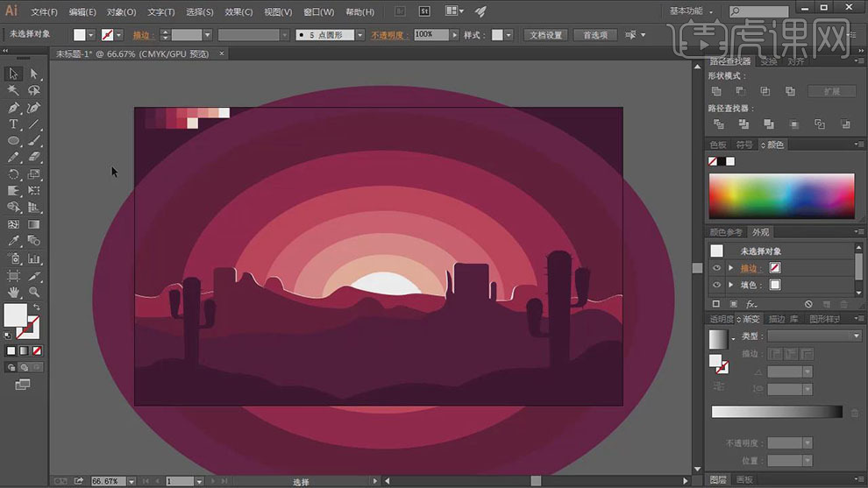
Task: Switch to the 色板 tab
Action: point(718,145)
